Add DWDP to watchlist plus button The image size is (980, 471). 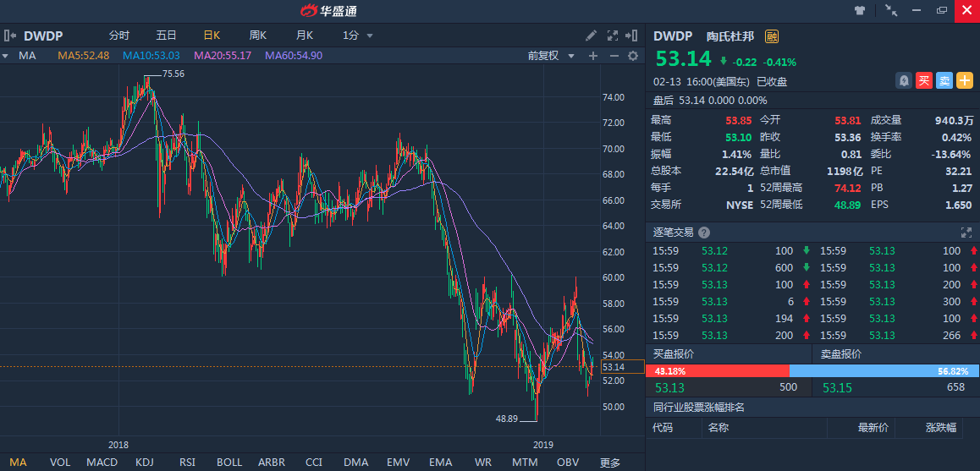[965, 81]
